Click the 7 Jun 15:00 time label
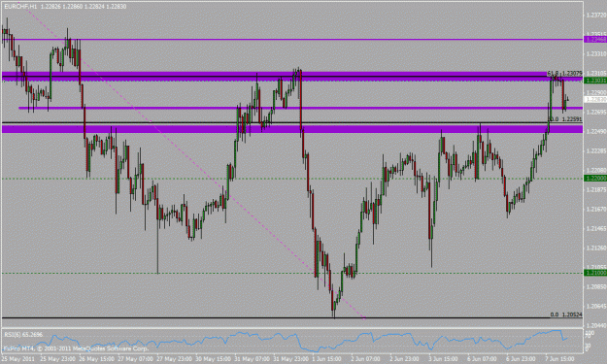 [x=559, y=358]
